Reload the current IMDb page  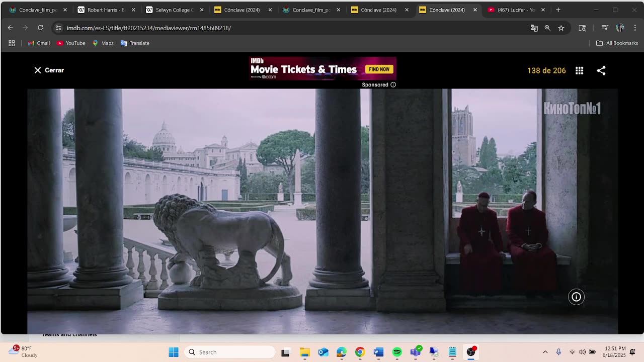(x=40, y=28)
